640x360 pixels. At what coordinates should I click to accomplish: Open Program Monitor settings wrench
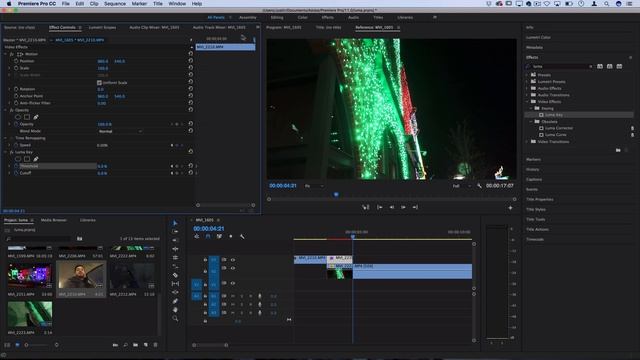click(x=479, y=186)
